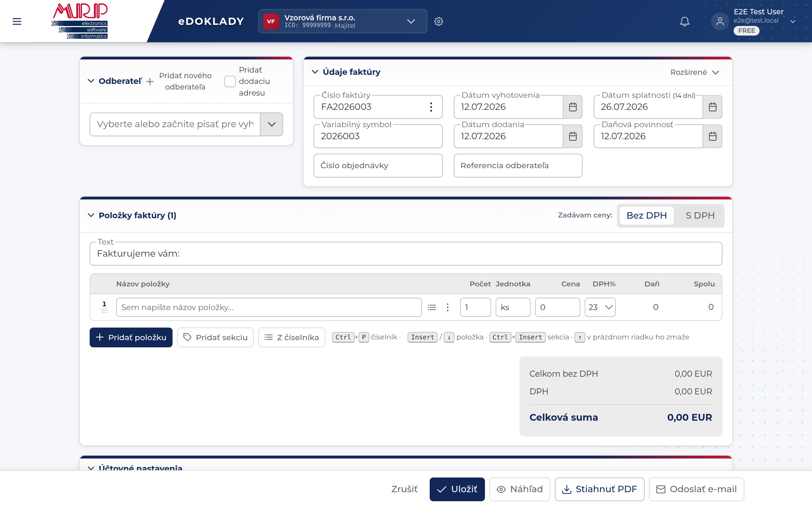
Task: Click the Zrušiť button
Action: click(x=404, y=489)
